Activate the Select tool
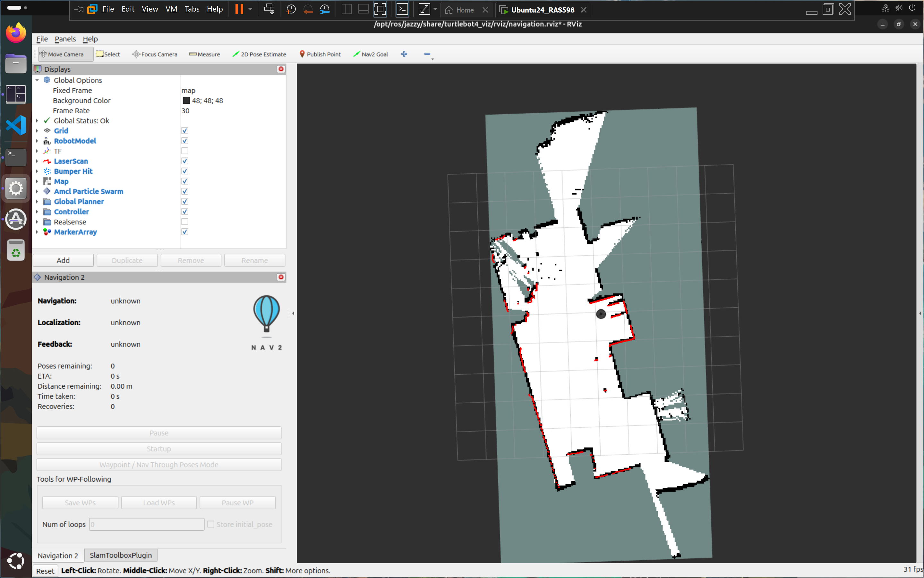Screen dimensions: 924x578 [x=108, y=54]
